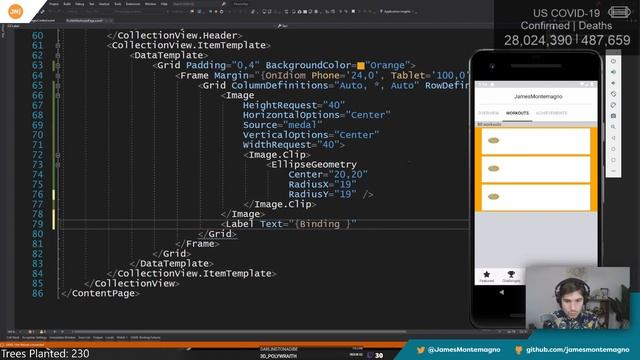Viewport: 640px width, 360px height.
Task: Click the 'Trees Planted: 230' overlay text
Action: pos(45,353)
